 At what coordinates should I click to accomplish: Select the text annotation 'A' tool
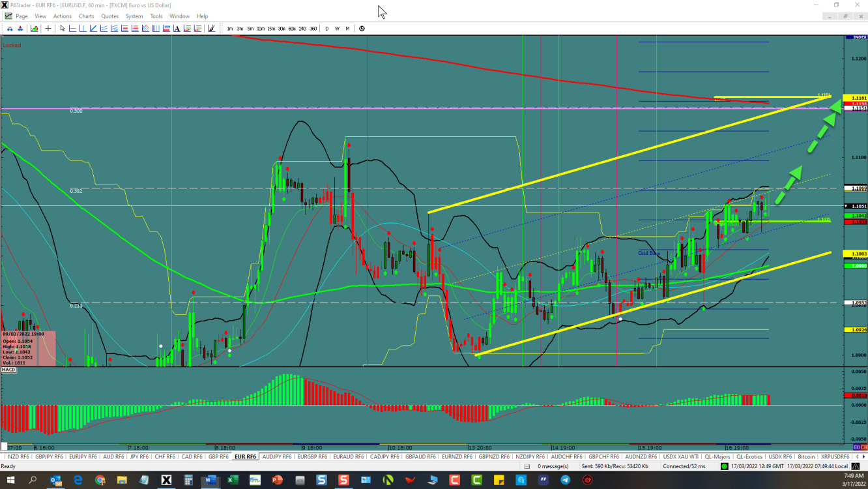[x=177, y=29]
